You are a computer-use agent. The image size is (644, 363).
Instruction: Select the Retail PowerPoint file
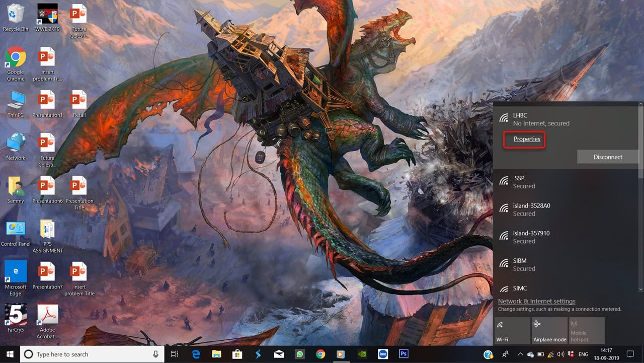point(79,104)
